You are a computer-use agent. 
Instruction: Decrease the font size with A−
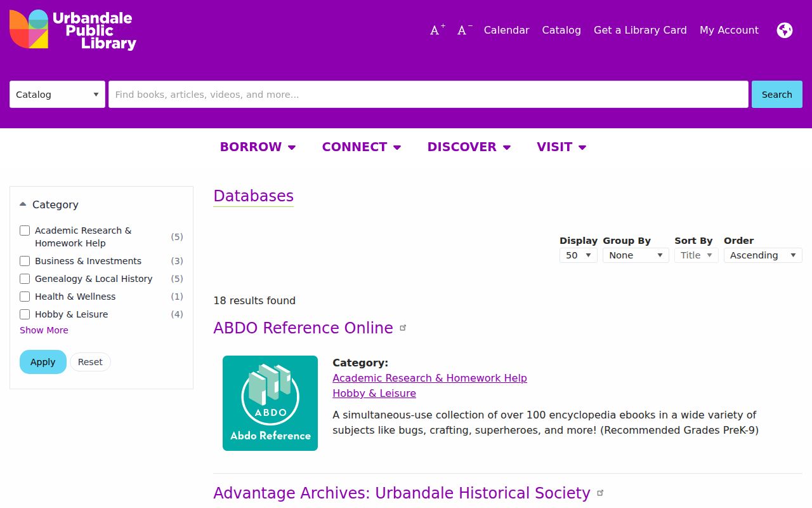pos(465,30)
